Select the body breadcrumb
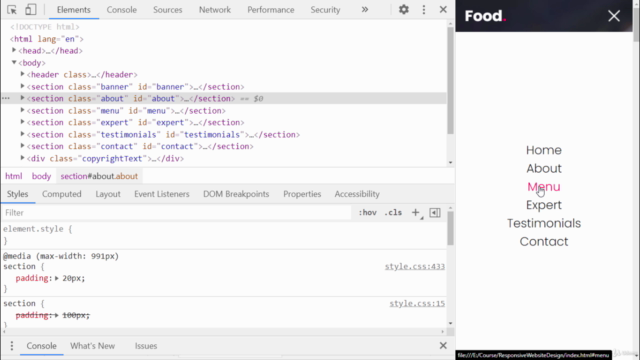This screenshot has height=360, width=640. coord(41,176)
